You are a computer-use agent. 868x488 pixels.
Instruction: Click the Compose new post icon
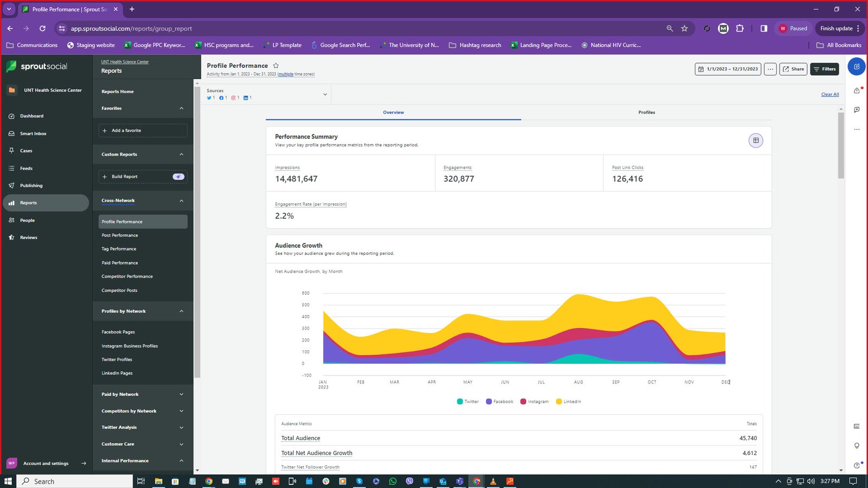click(x=857, y=67)
